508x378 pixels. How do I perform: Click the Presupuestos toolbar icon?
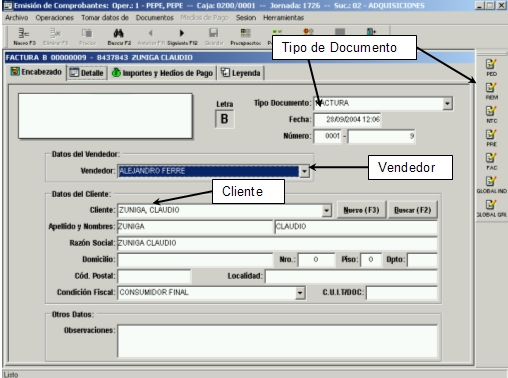point(246,37)
